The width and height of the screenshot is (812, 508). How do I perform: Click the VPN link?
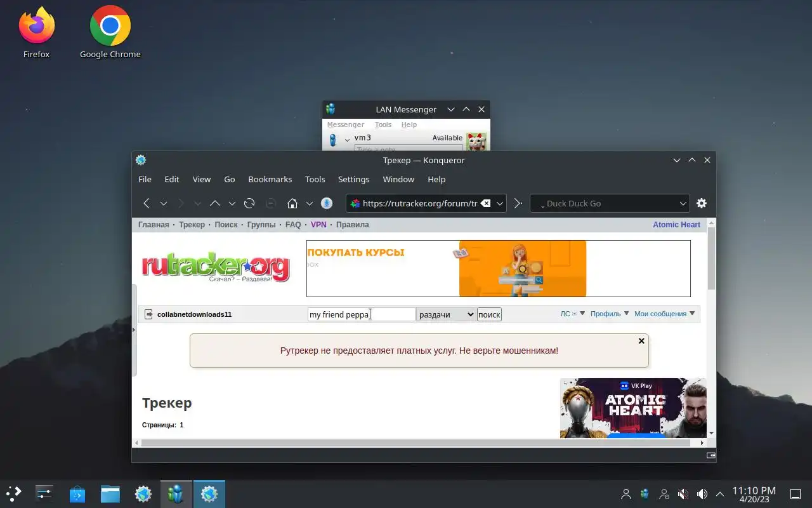[x=318, y=225]
